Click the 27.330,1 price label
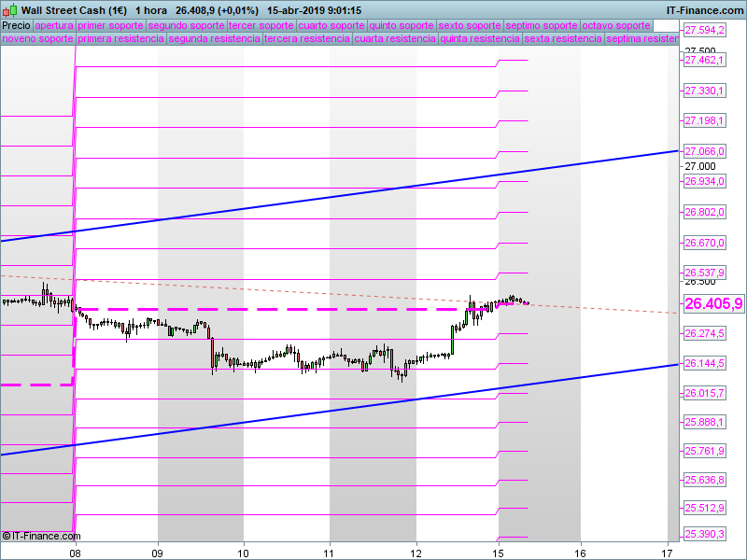747x560 pixels. tap(705, 91)
